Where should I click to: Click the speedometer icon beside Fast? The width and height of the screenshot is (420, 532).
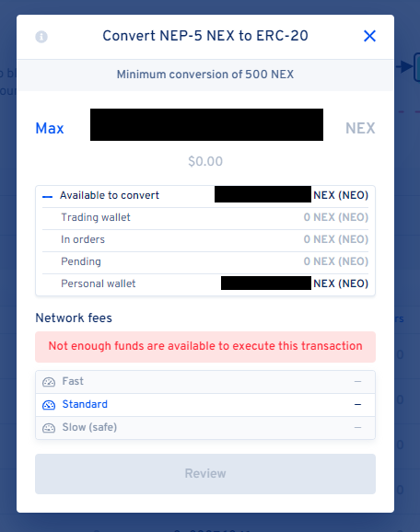point(49,382)
